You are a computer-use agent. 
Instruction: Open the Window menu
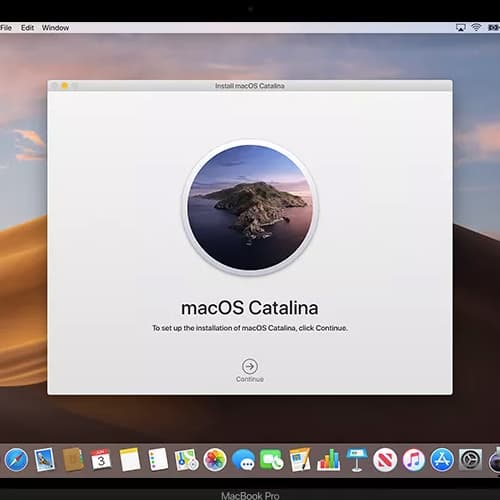tap(55, 28)
